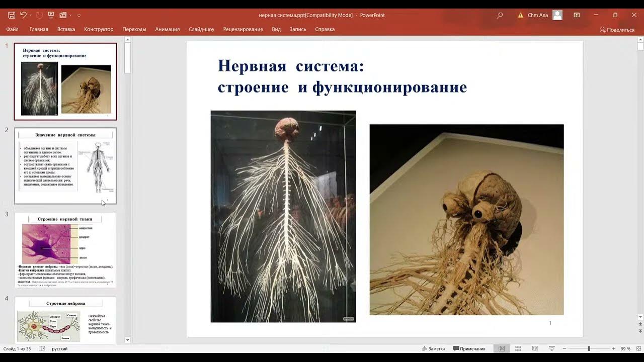Open the Переходы ribbon tab
Image resolution: width=644 pixels, height=362 pixels.
pos(134,29)
